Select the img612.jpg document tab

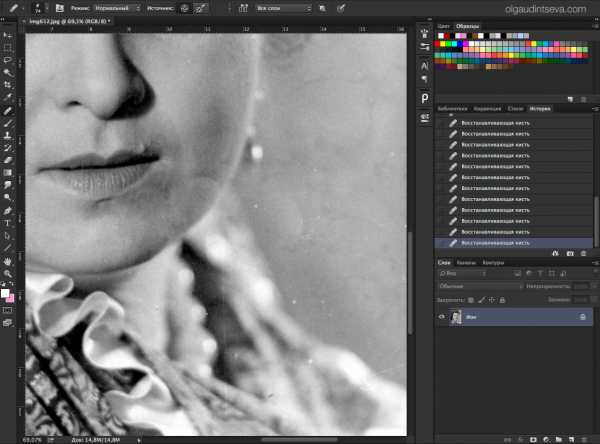pos(68,21)
